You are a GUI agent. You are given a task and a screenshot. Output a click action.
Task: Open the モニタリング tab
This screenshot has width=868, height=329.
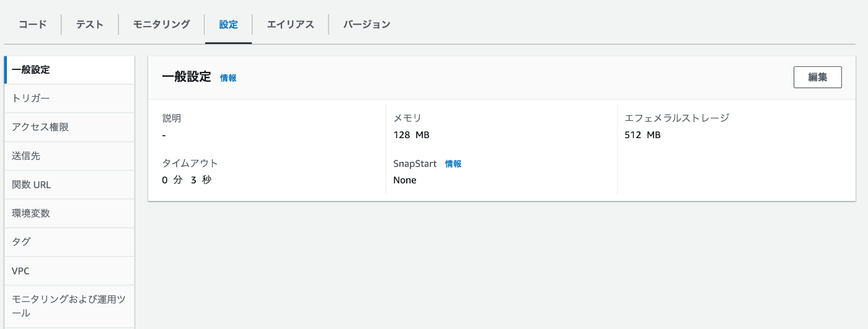[161, 25]
